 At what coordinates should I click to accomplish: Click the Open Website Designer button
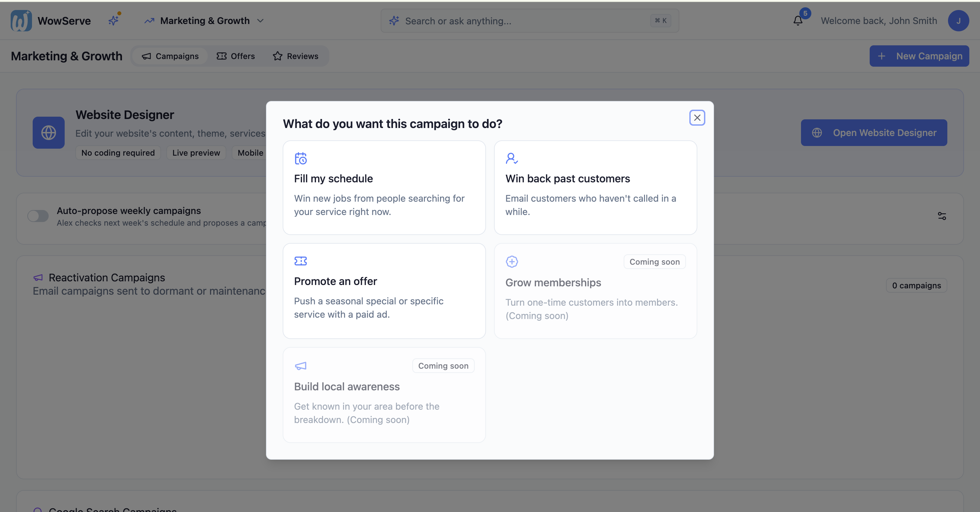(x=874, y=133)
